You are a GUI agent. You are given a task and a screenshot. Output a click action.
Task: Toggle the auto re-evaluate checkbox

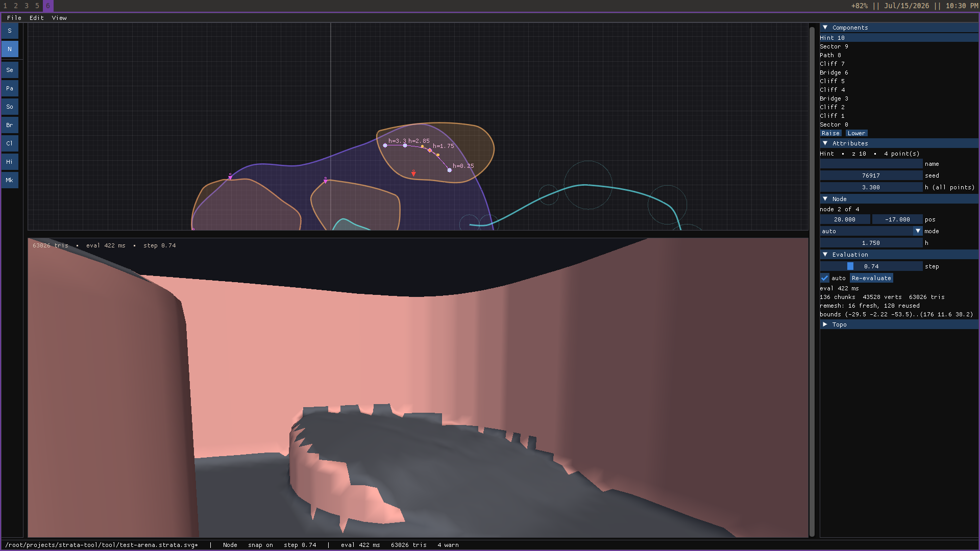824,278
